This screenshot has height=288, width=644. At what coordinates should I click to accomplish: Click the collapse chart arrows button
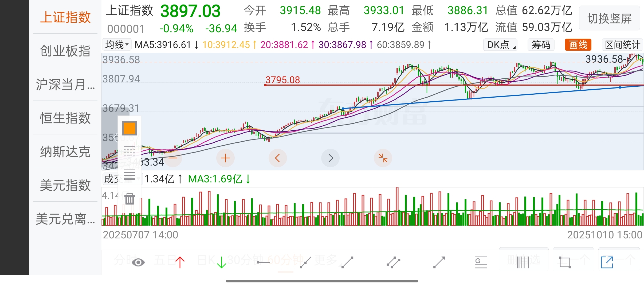click(x=383, y=158)
